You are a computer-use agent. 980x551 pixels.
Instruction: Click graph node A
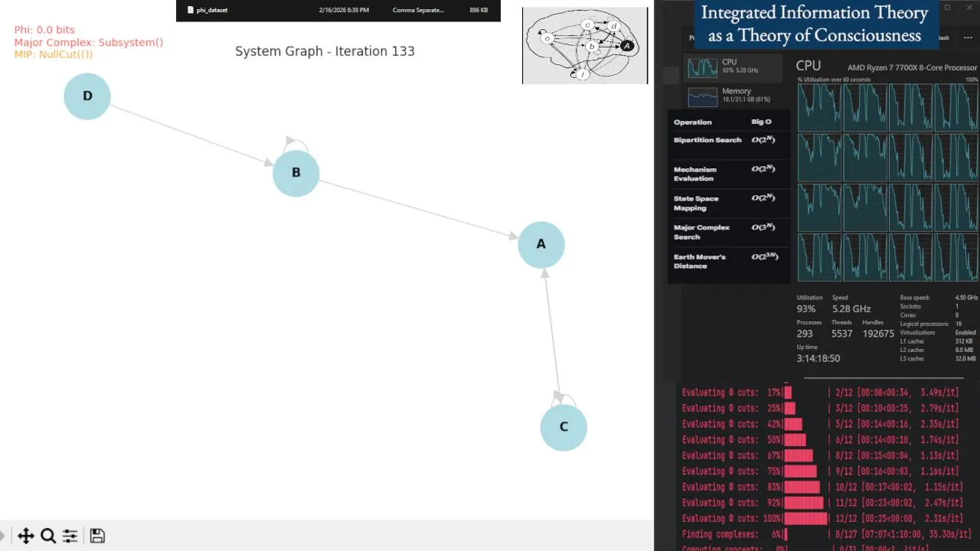click(541, 244)
